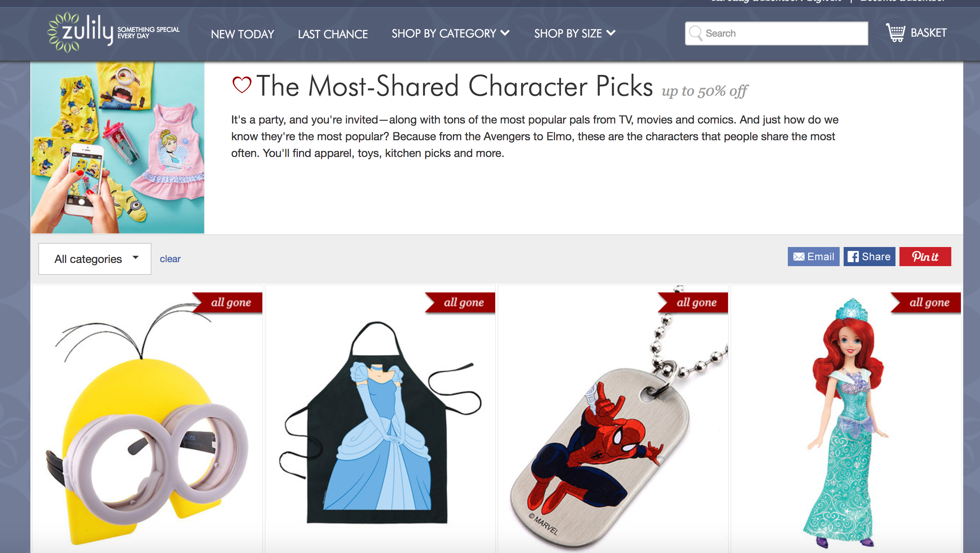Open the All categories dropdown
The image size is (980, 553).
point(95,259)
